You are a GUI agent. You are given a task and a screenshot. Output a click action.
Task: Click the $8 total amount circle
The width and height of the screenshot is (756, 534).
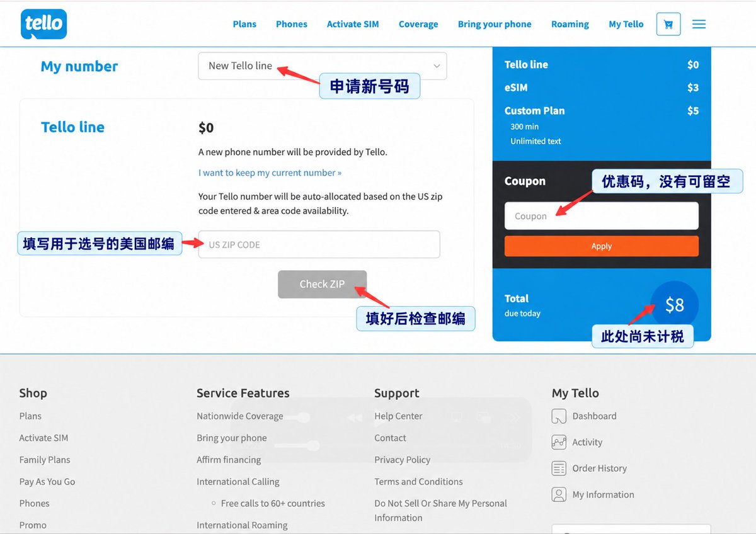click(675, 305)
